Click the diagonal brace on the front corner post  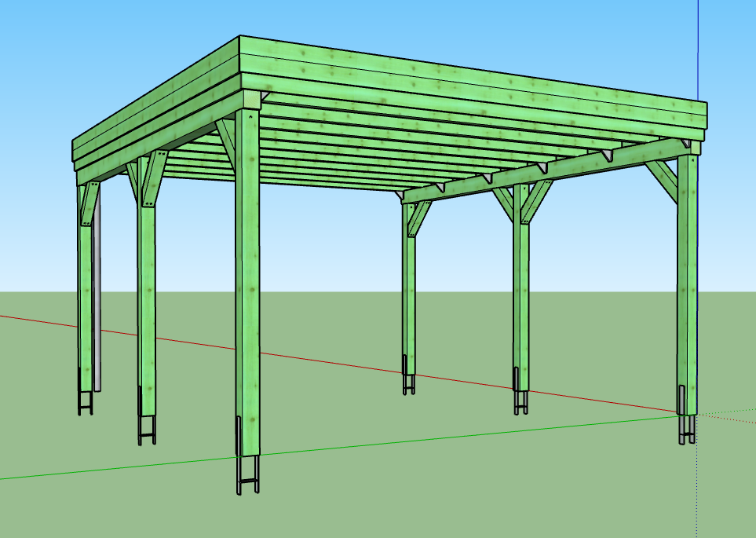(x=226, y=141)
